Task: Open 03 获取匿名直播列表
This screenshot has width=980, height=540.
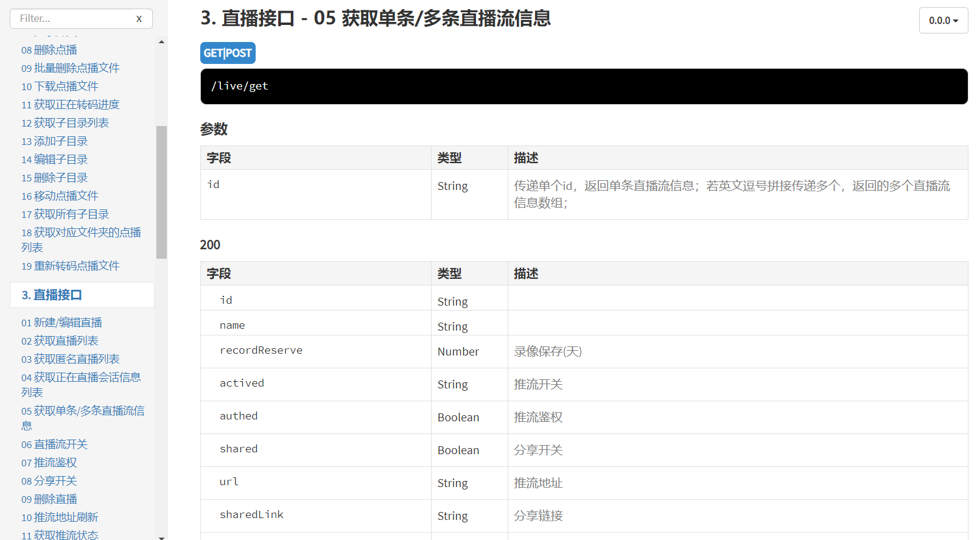Action: [x=70, y=359]
